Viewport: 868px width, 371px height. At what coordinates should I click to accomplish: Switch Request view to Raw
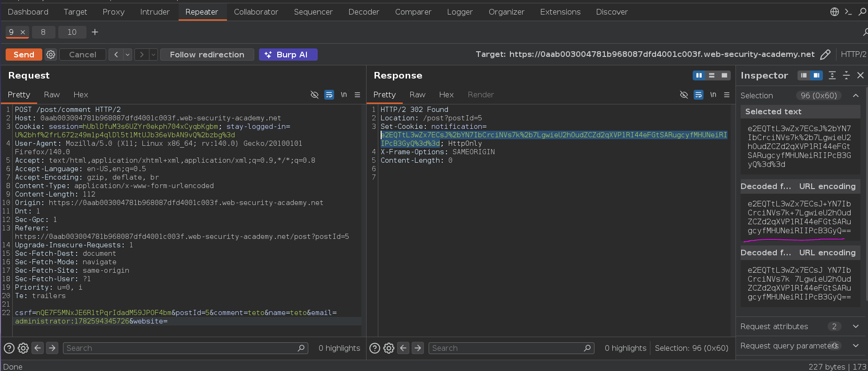tap(52, 95)
